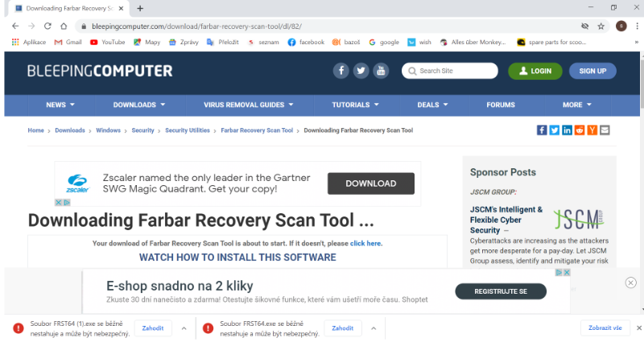Click REGISTRUJTE SE ad button
This screenshot has width=644, height=342.
[x=501, y=291]
